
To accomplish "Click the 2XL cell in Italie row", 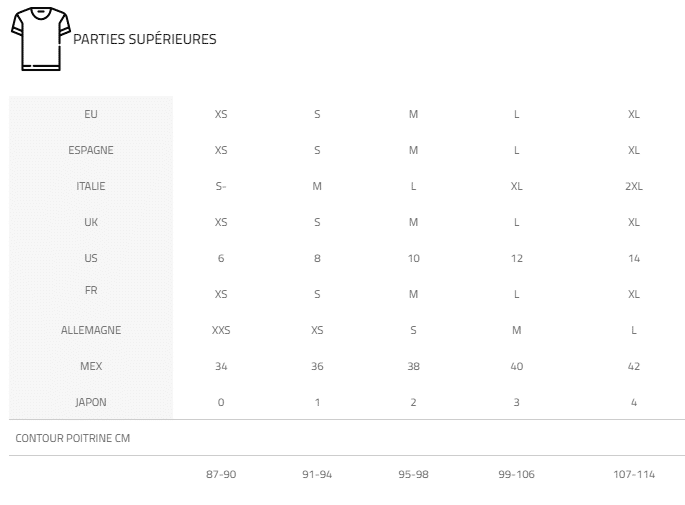I will (x=634, y=187).
